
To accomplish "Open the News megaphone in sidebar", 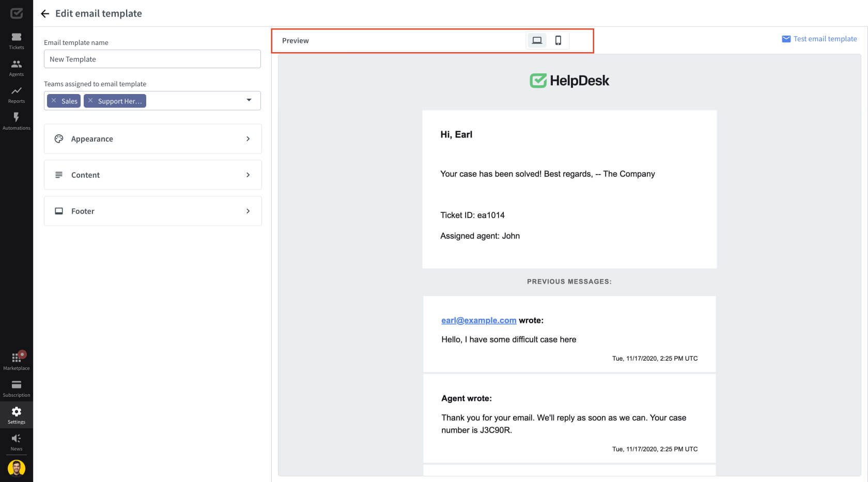I will [x=17, y=442].
